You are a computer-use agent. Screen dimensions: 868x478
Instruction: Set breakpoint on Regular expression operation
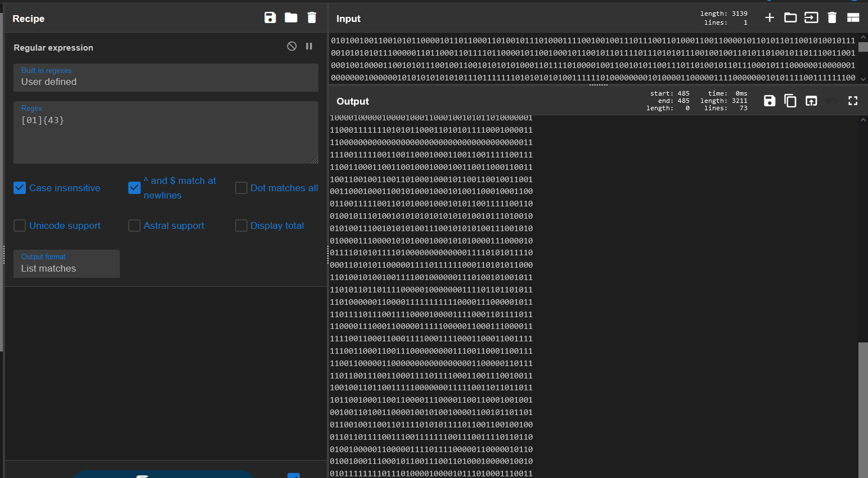coord(309,46)
